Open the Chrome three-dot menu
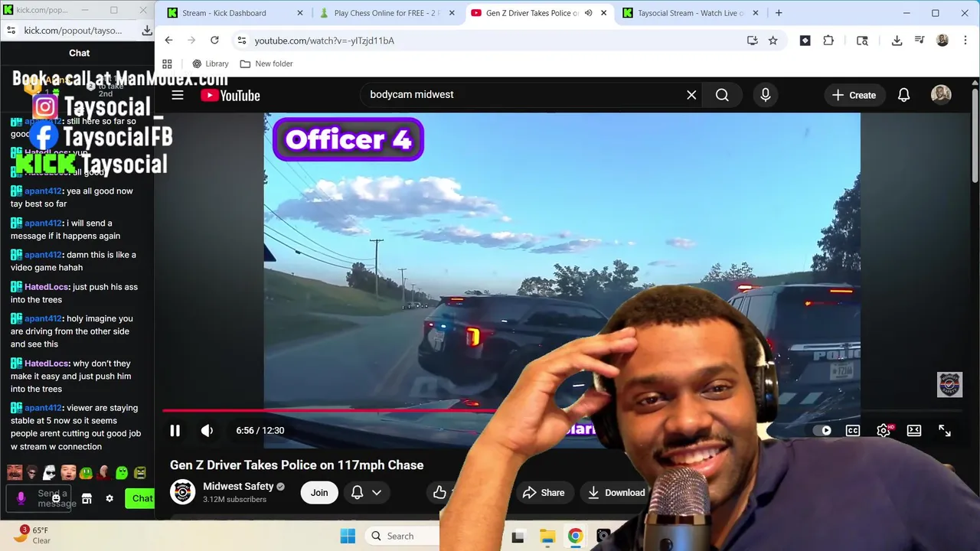Image resolution: width=980 pixels, height=551 pixels. tap(965, 41)
